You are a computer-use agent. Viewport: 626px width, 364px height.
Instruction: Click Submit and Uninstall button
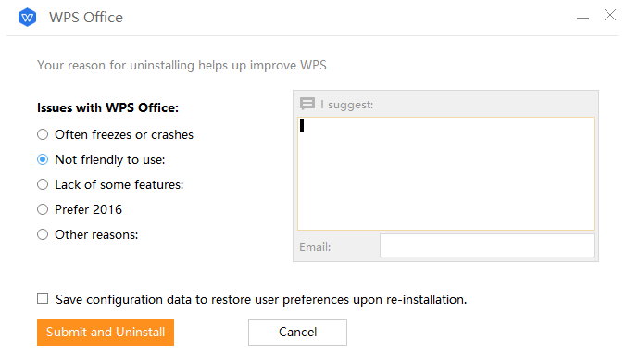[x=106, y=333]
